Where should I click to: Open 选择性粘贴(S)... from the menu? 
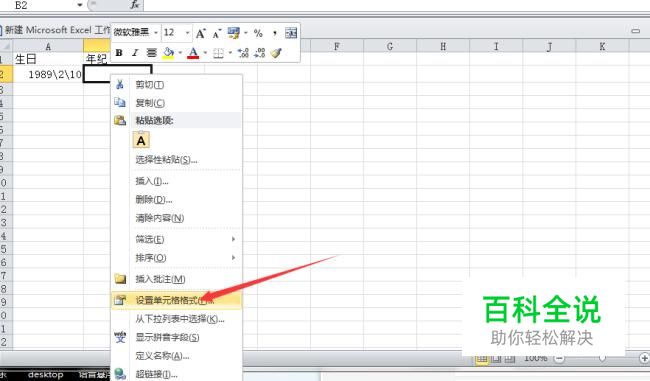177,160
